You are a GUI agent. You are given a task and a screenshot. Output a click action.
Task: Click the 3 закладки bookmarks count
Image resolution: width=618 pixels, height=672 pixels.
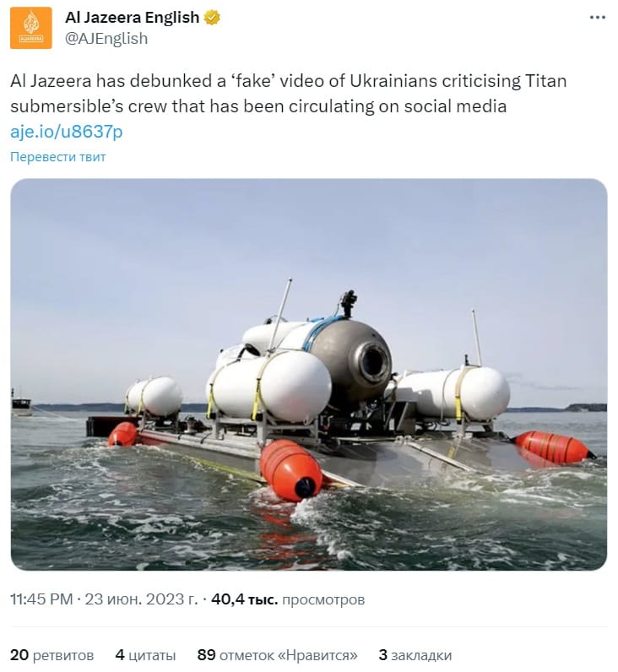click(415, 655)
